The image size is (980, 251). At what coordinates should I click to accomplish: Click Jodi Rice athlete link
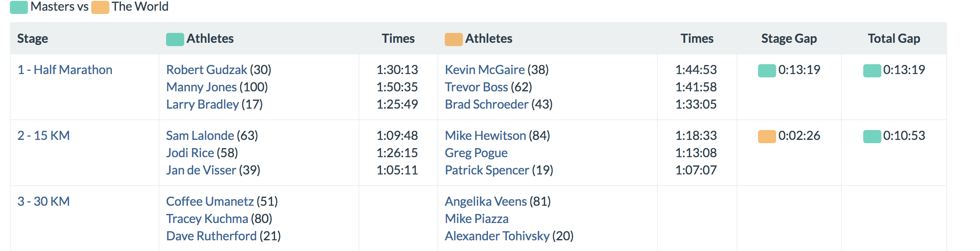pyautogui.click(x=190, y=153)
